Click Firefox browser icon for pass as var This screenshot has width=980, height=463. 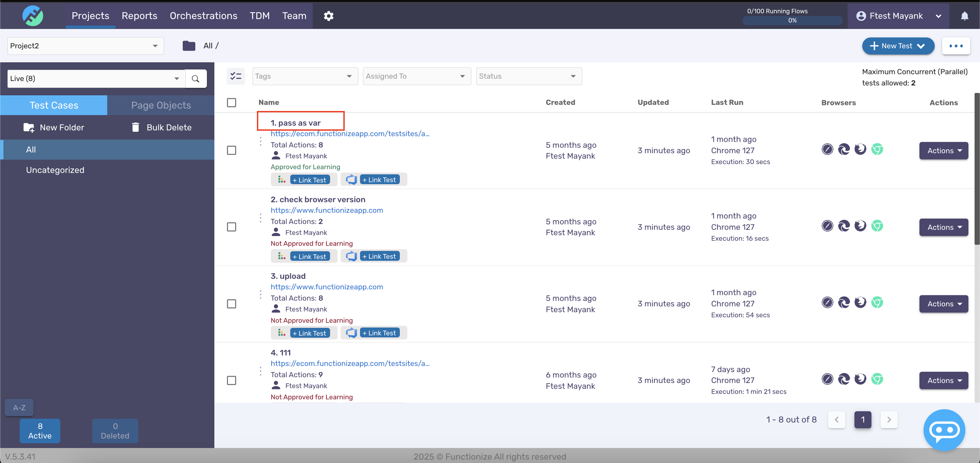point(860,149)
